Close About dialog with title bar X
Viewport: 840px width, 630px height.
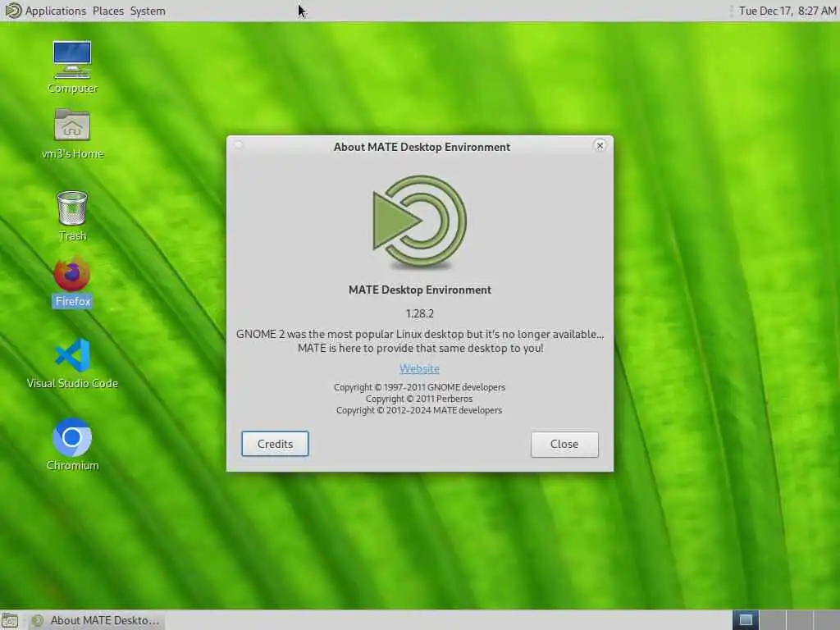point(600,146)
